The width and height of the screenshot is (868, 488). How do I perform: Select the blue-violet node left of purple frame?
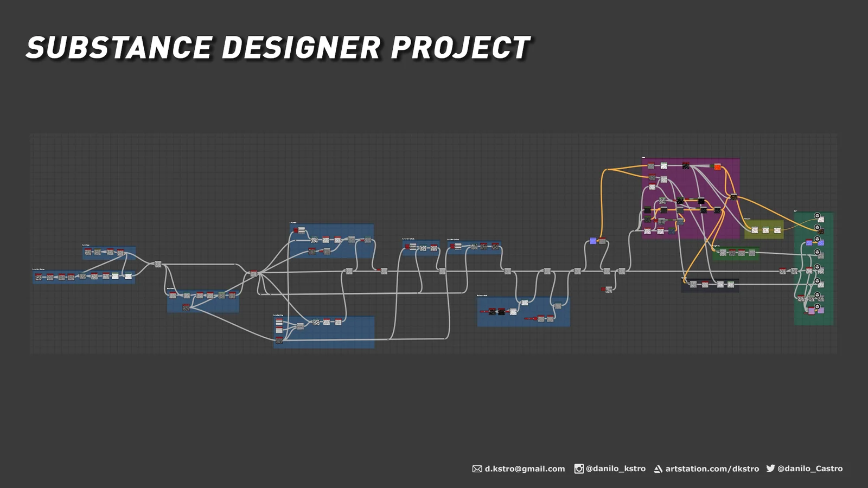pyautogui.click(x=593, y=241)
